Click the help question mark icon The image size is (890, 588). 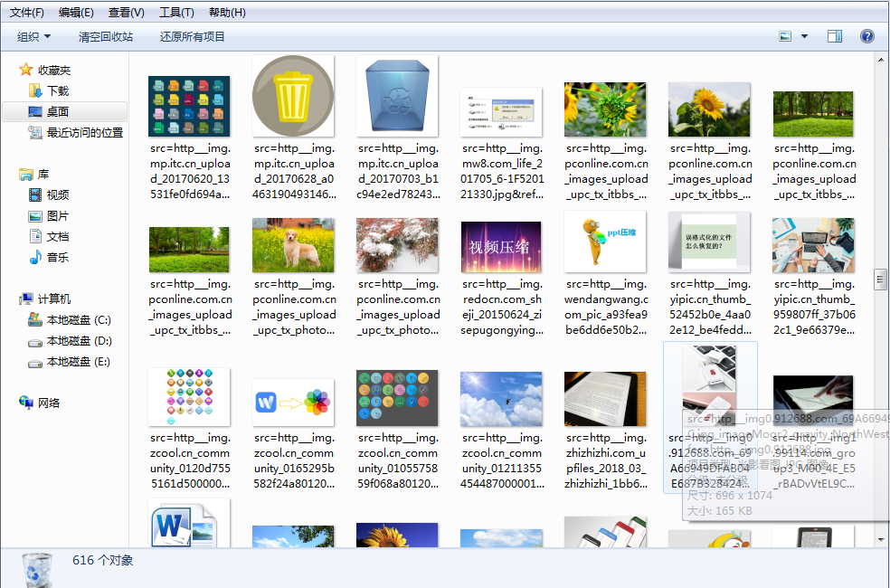click(x=866, y=36)
